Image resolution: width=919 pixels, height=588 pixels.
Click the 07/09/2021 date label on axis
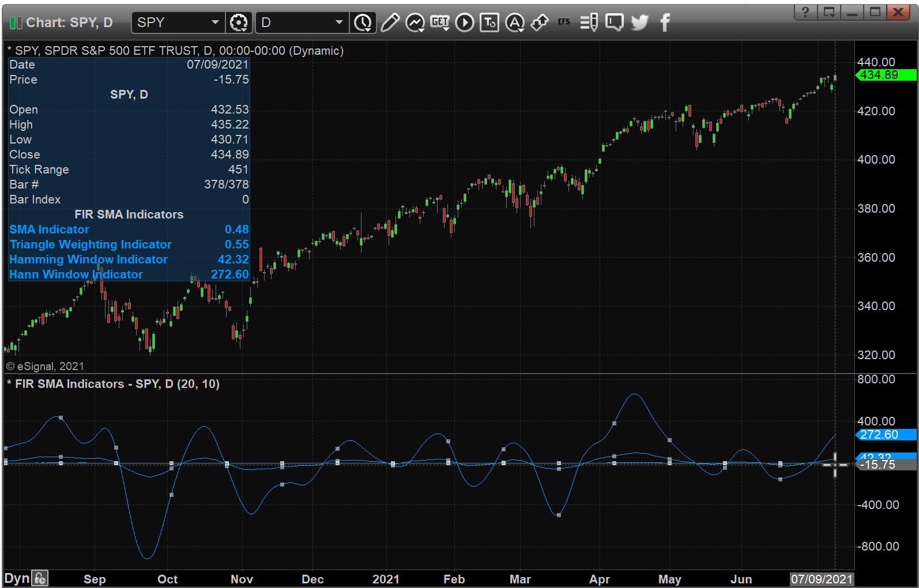[822, 579]
